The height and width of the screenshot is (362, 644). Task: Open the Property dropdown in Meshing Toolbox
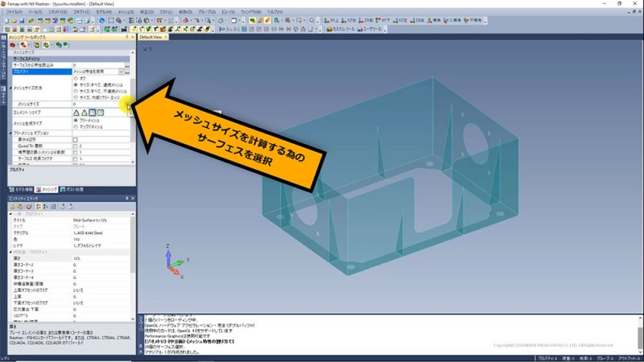pyautogui.click(x=122, y=72)
